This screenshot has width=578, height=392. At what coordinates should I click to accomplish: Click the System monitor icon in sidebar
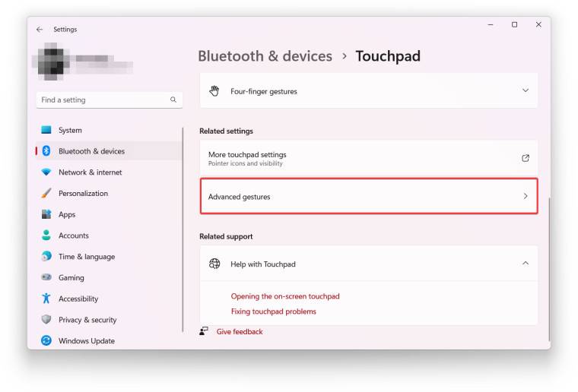[46, 130]
